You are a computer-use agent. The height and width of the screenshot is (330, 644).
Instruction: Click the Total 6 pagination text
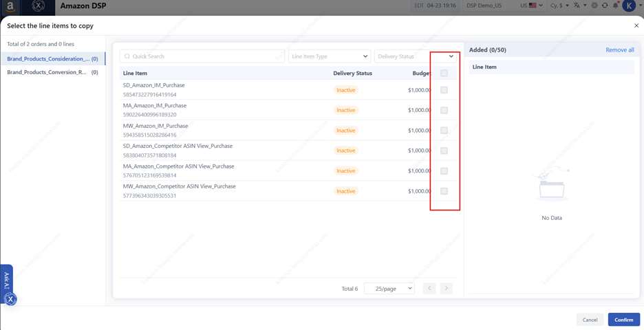tap(350, 289)
